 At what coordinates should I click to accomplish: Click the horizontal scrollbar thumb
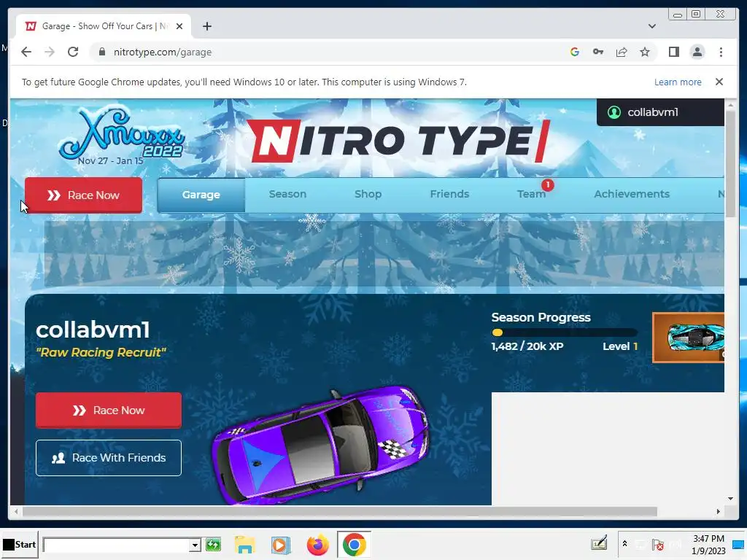tap(340, 511)
